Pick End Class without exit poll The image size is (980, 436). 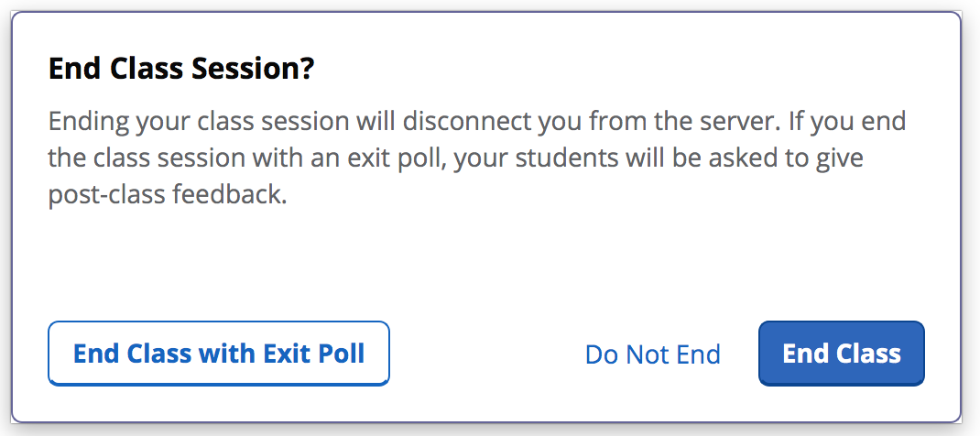[841, 354]
